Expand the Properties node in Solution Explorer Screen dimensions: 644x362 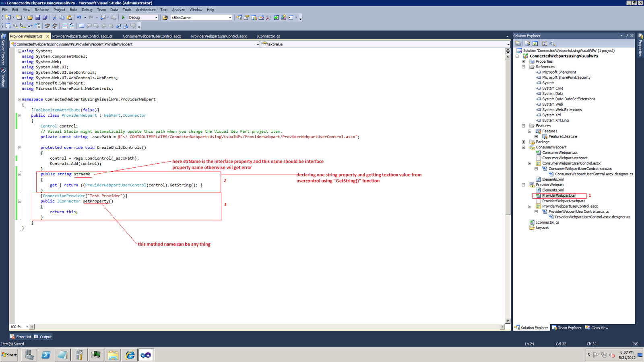pyautogui.click(x=523, y=62)
